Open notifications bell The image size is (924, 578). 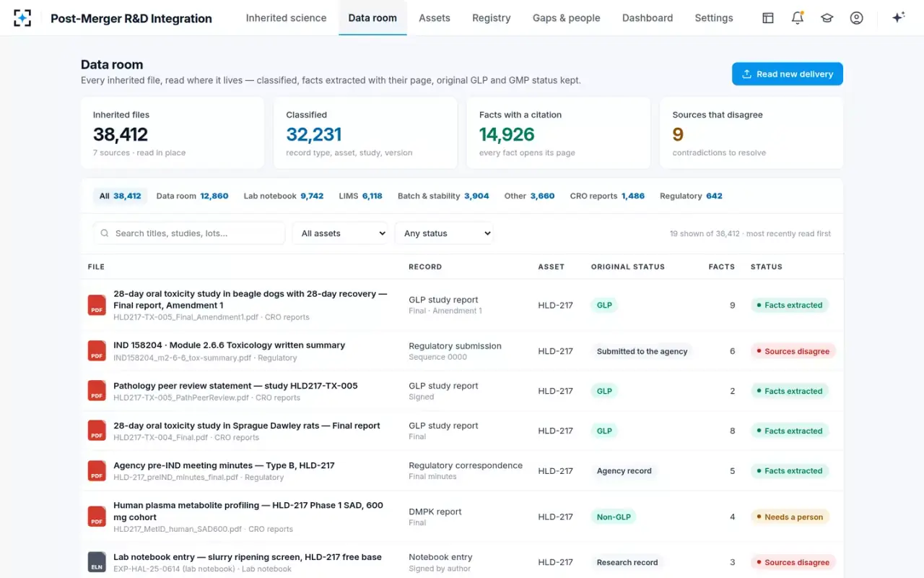coord(798,18)
